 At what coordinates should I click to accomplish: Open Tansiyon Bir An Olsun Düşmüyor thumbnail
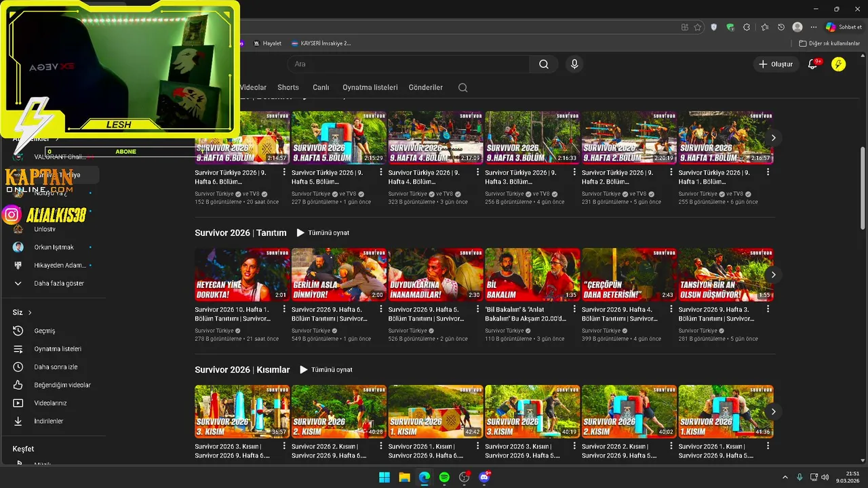(726, 274)
